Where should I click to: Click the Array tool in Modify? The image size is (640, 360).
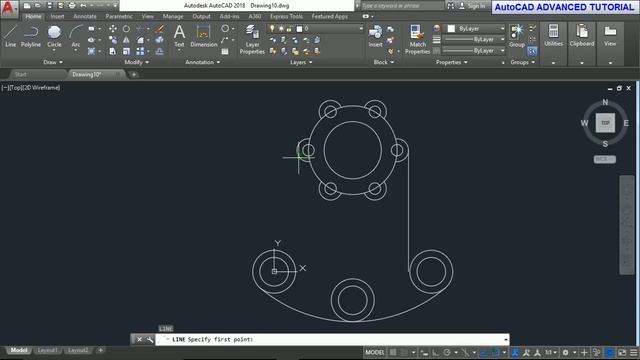[140, 51]
